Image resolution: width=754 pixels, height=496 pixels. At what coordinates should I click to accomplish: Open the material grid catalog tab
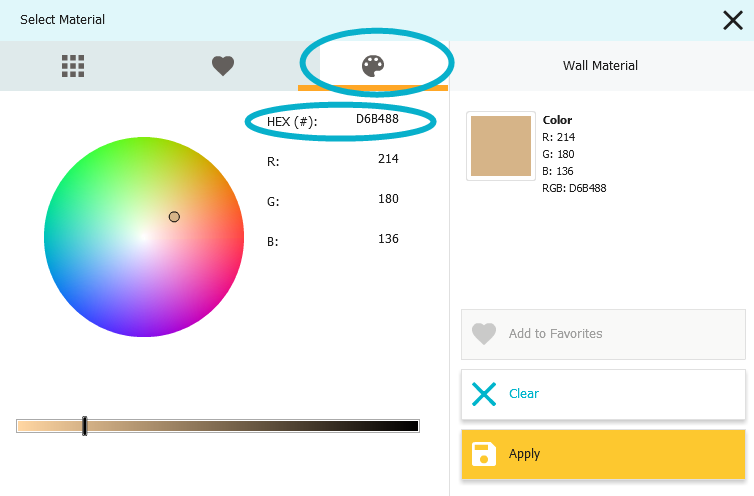[73, 66]
